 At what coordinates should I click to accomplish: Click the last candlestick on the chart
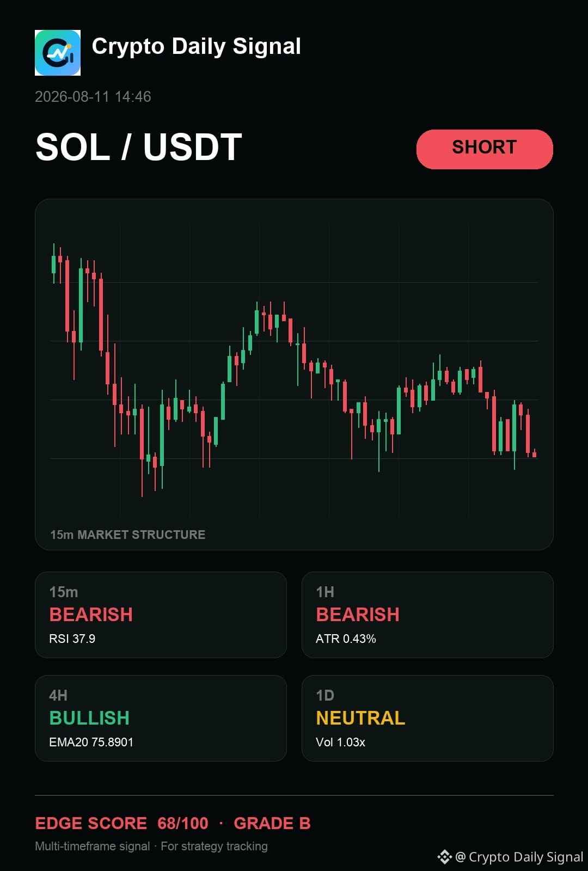coord(535,453)
